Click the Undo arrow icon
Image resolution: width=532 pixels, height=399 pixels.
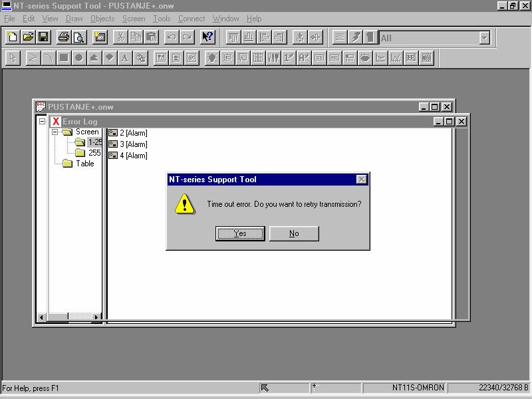[x=172, y=37]
